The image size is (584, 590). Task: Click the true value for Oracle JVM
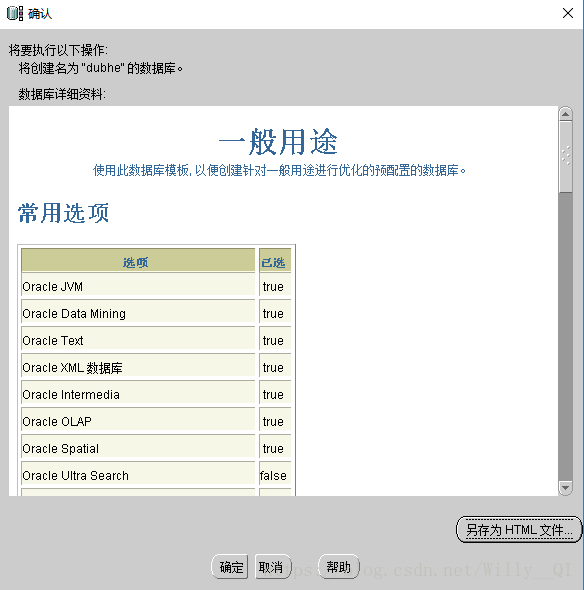tap(273, 287)
